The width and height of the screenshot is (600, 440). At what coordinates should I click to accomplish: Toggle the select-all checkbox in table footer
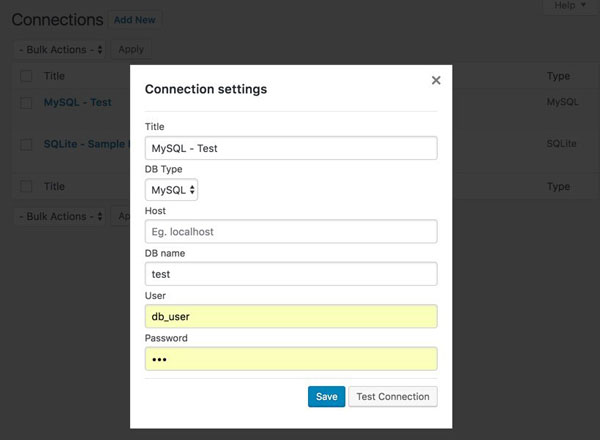(26, 186)
